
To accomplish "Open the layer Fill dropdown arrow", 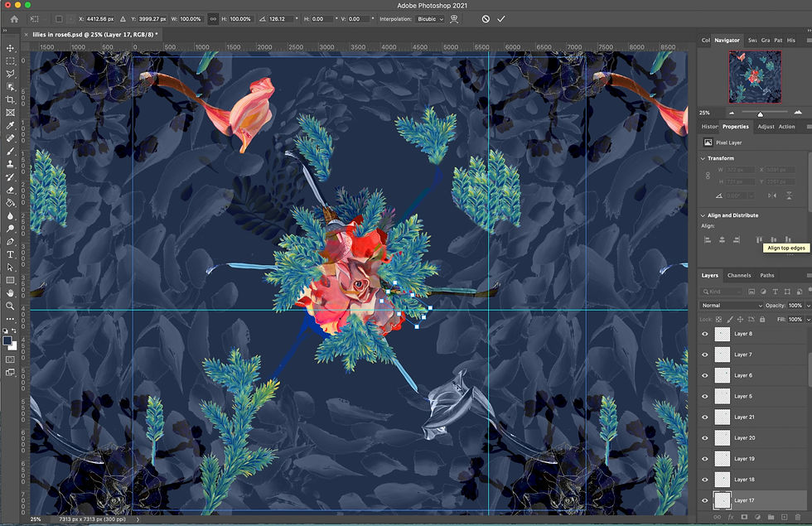I will coord(808,320).
